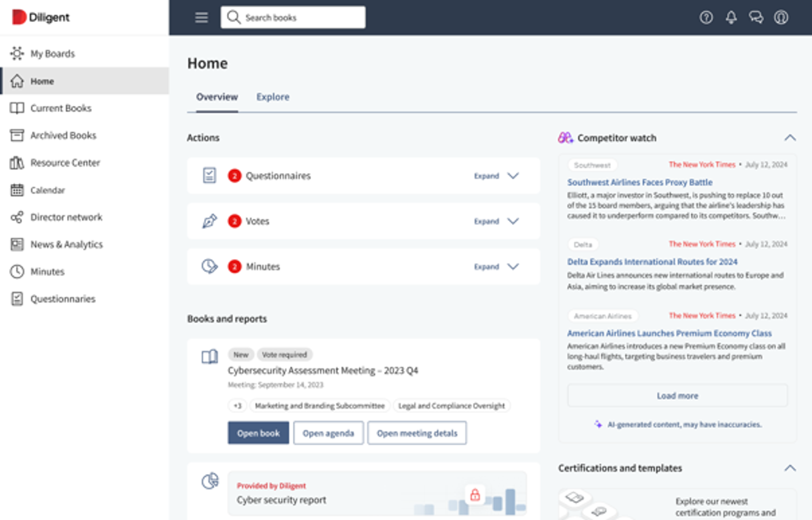Click the Minutes clock icon in sidebar

point(17,271)
